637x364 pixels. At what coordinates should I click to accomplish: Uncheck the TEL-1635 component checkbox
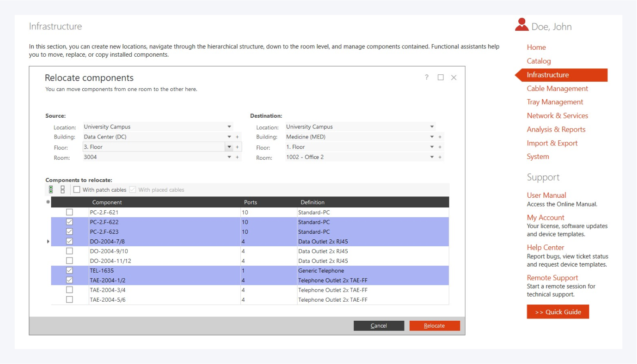(69, 271)
